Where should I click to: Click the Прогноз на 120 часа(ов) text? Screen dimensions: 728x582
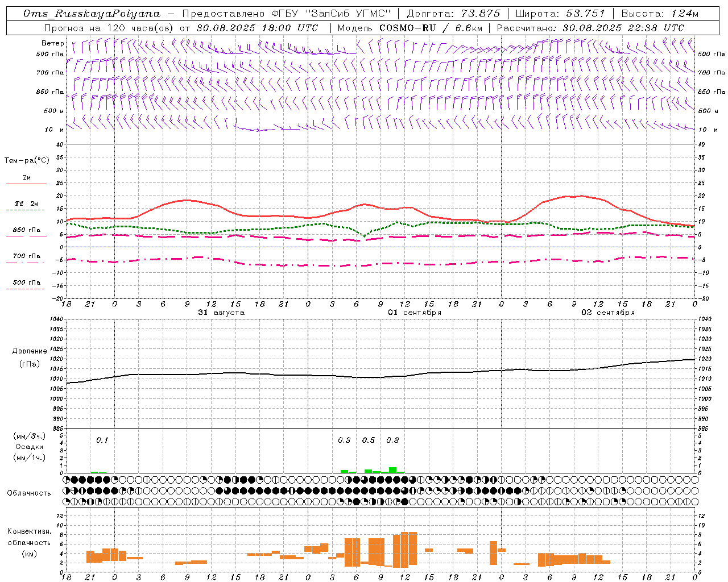110,28
